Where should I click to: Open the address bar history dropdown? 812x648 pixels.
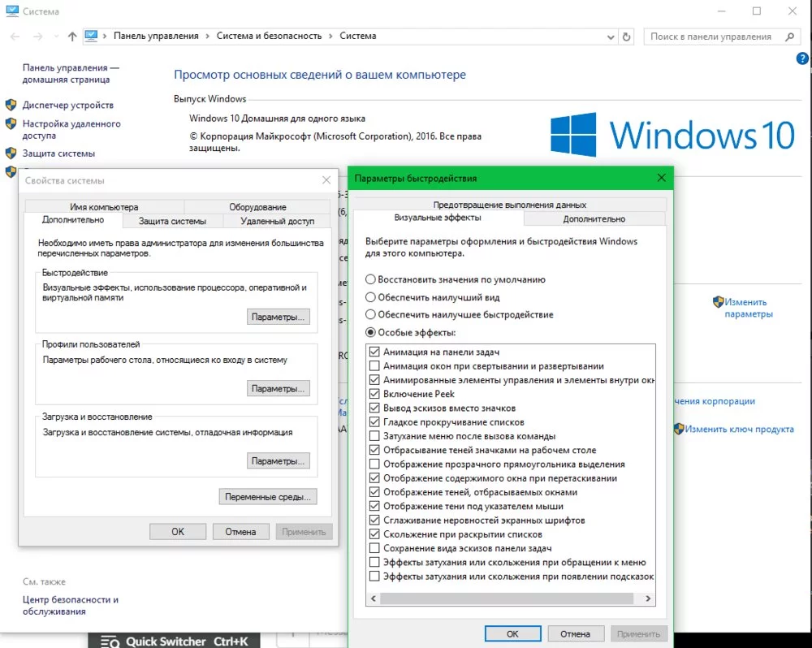[x=611, y=37]
